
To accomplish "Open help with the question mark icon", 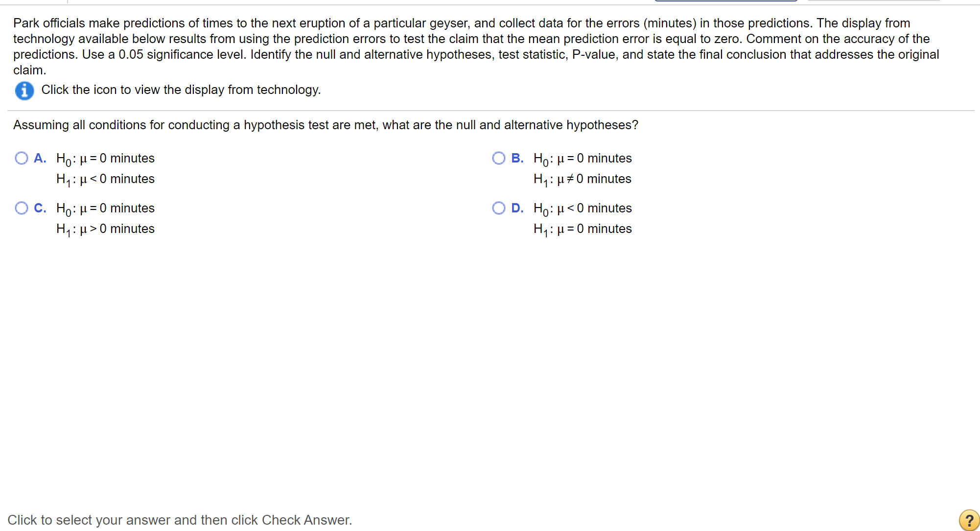I will [969, 520].
